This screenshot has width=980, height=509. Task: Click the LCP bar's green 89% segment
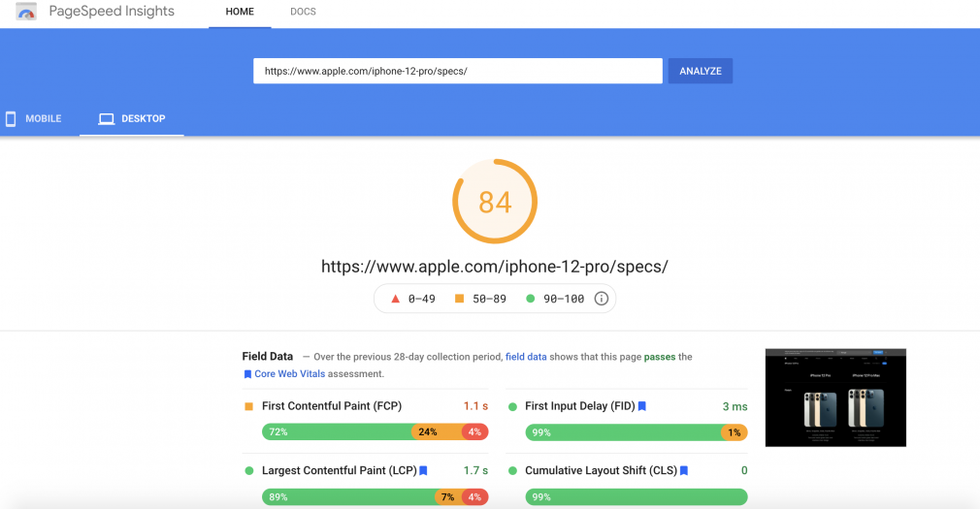pos(348,497)
